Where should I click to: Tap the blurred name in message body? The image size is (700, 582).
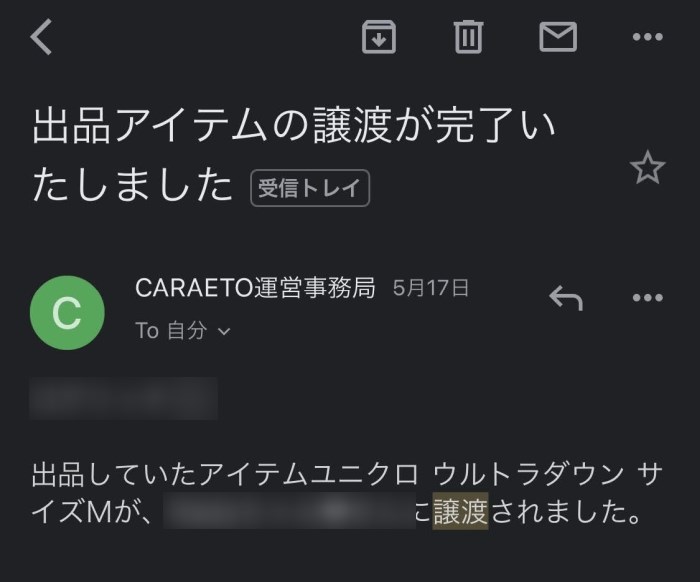click(x=289, y=511)
